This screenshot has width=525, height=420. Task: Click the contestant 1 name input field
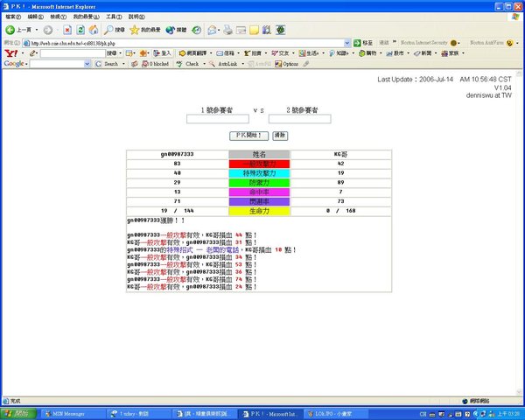218,119
